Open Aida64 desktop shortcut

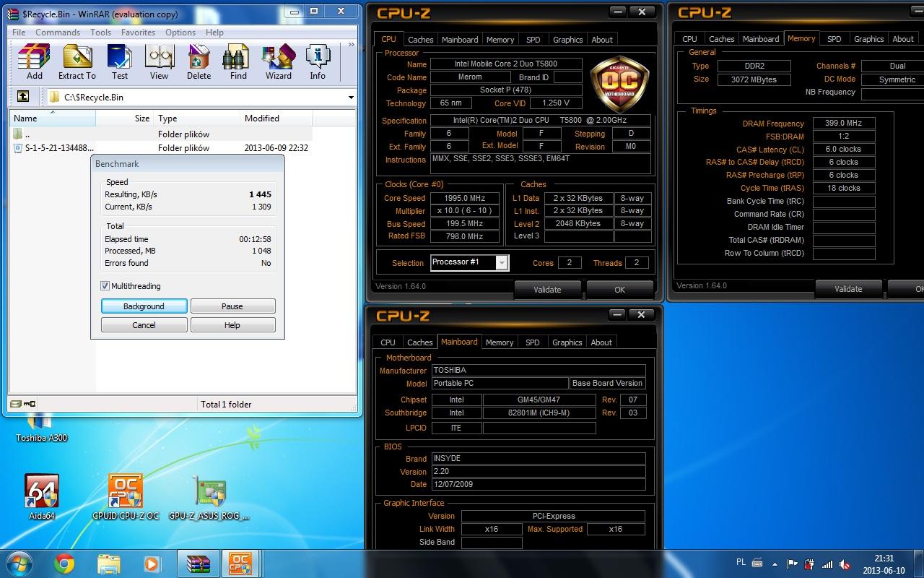(x=42, y=497)
